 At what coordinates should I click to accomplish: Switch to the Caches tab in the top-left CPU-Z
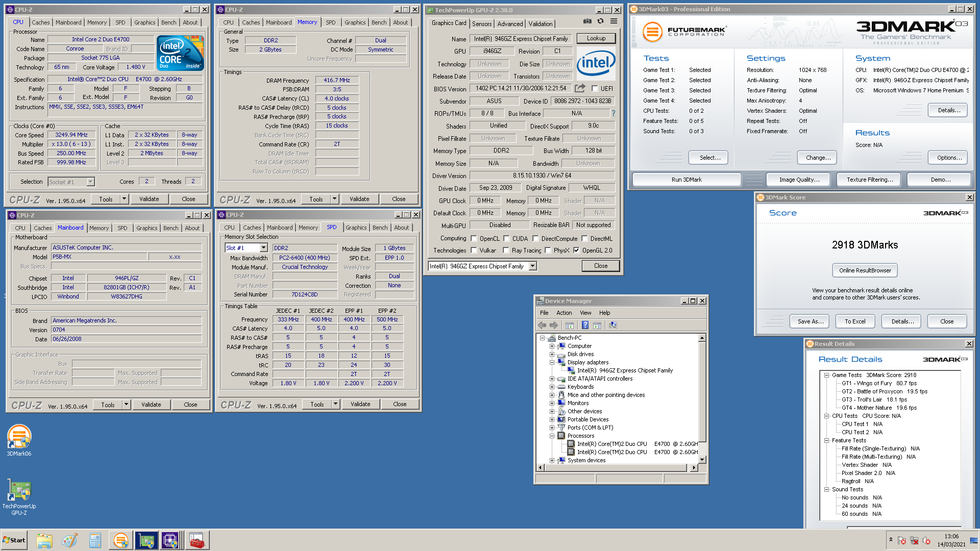click(41, 22)
